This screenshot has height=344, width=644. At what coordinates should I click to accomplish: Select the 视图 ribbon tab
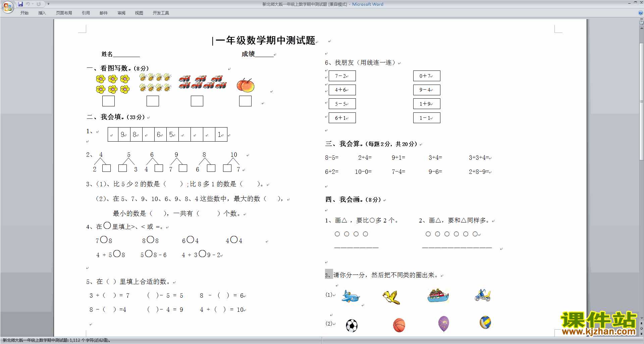pyautogui.click(x=139, y=13)
